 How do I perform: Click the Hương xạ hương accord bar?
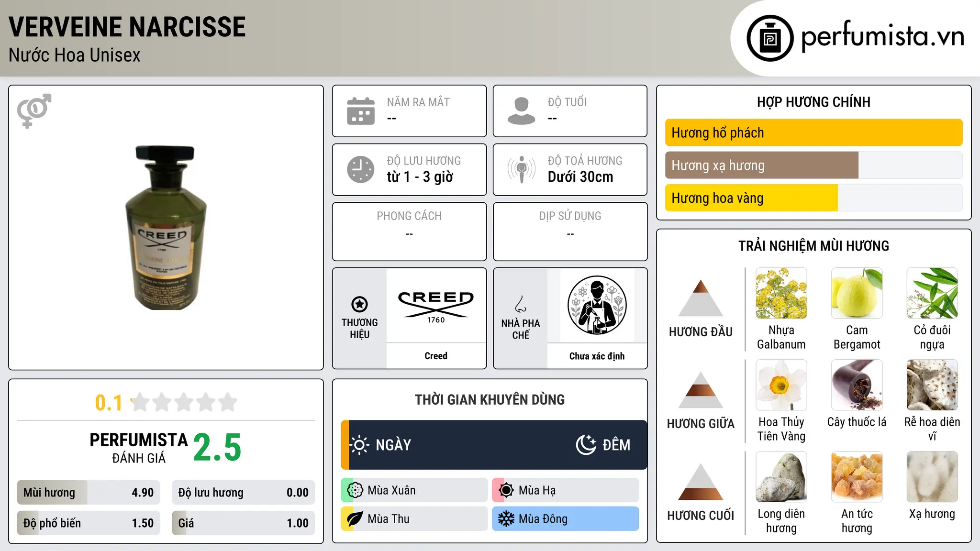(x=814, y=165)
